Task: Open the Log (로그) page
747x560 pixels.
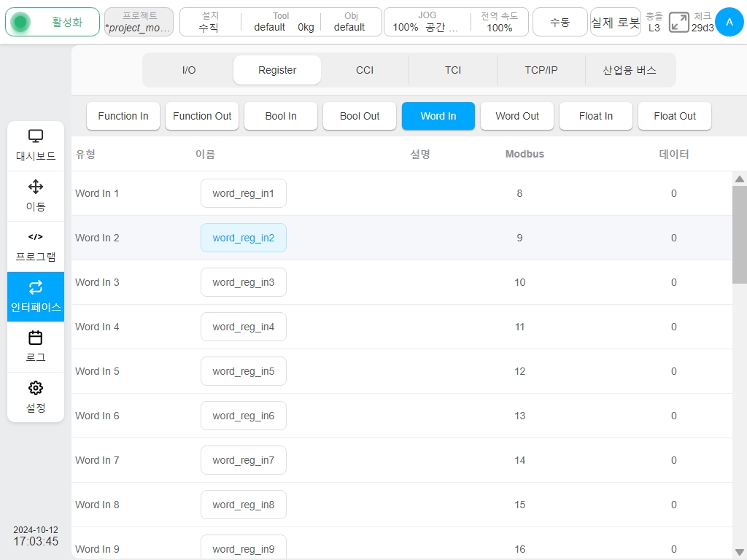Action: click(36, 347)
